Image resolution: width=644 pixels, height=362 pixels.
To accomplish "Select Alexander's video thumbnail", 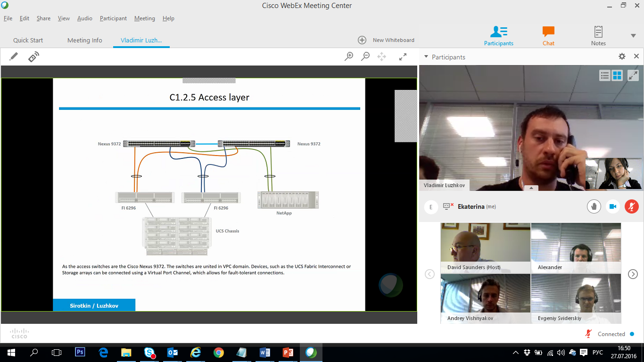I will (576, 248).
